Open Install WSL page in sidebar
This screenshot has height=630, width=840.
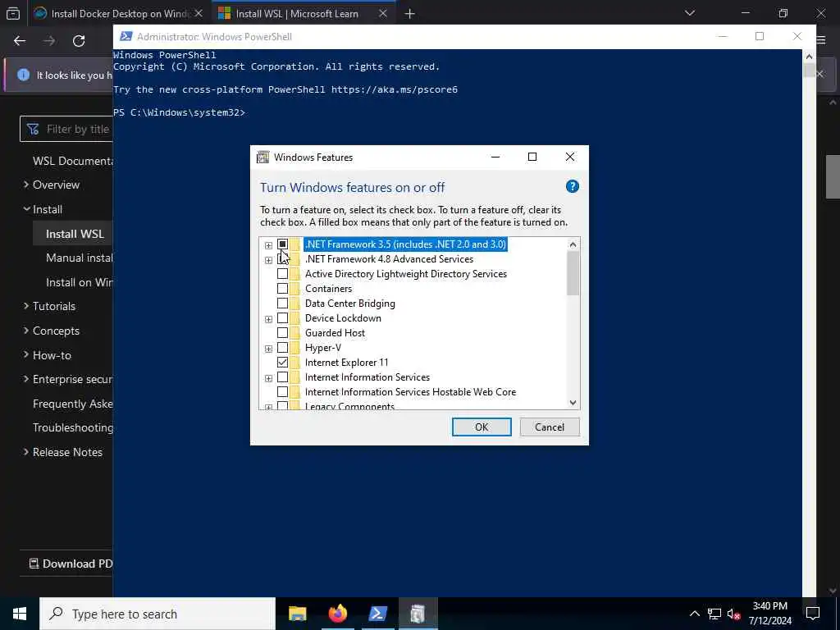pos(75,234)
